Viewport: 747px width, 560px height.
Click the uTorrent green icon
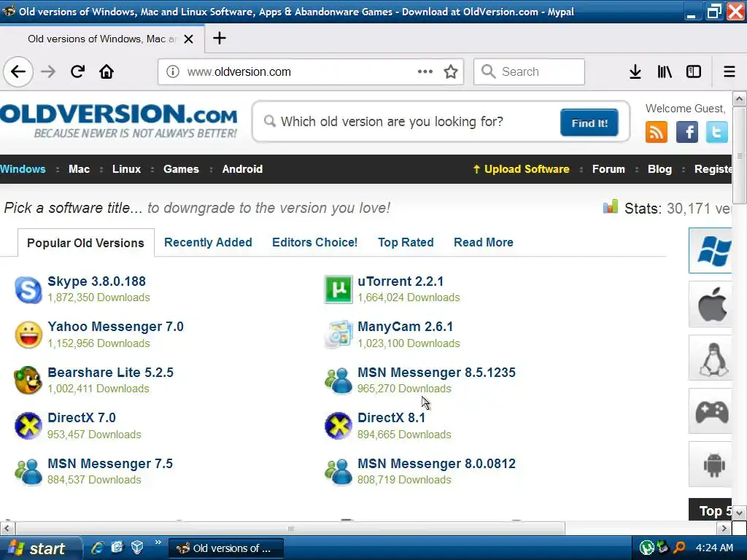coord(338,289)
